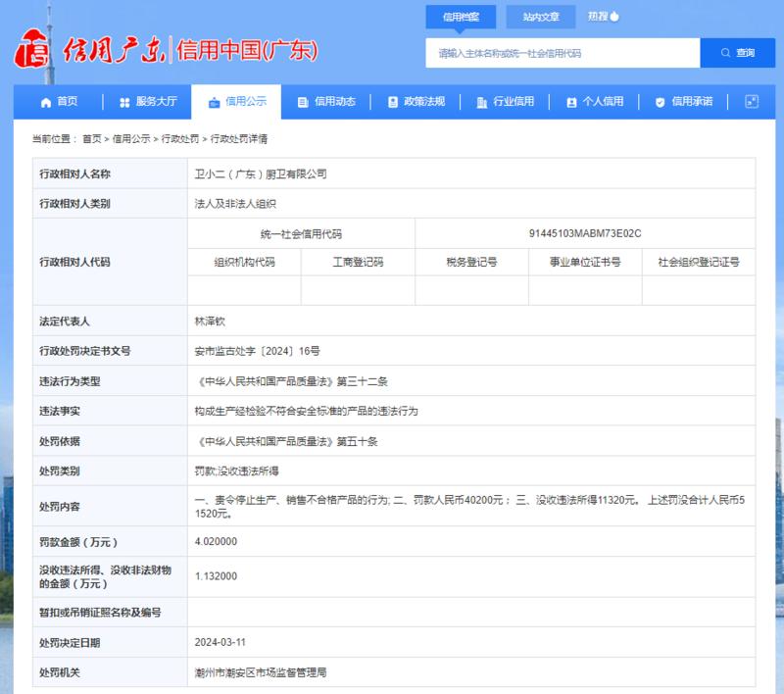This screenshot has height=694, width=784.
Task: Click the 违法行为类型 row label
Action: (70, 381)
